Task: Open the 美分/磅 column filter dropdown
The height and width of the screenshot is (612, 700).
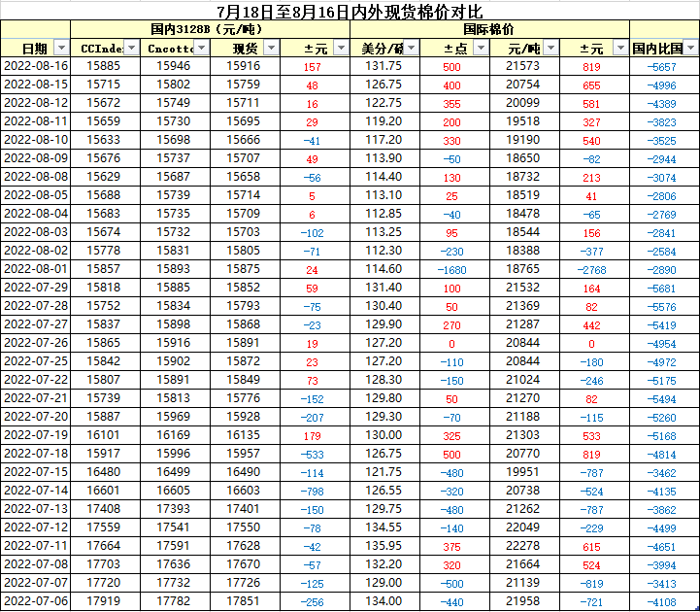Action: pyautogui.click(x=411, y=49)
